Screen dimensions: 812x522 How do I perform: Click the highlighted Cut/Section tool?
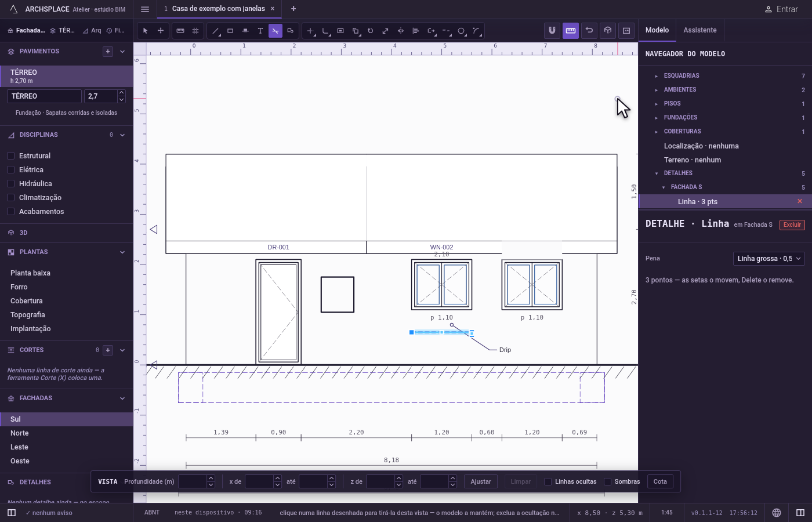point(275,31)
